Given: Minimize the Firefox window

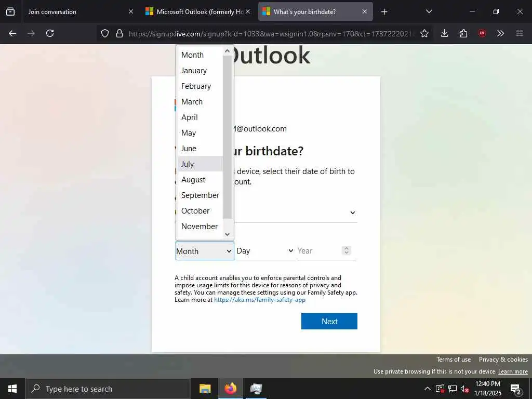Looking at the screenshot, I should click(472, 11).
